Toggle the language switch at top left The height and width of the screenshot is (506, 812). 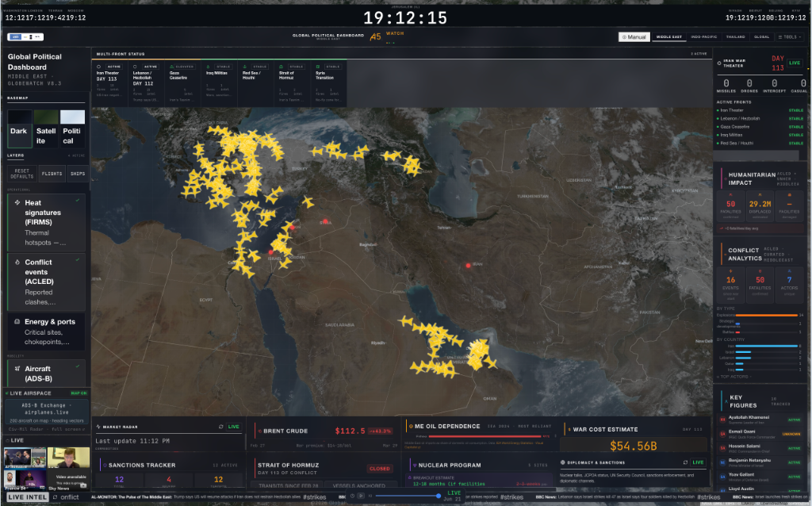pyautogui.click(x=25, y=36)
